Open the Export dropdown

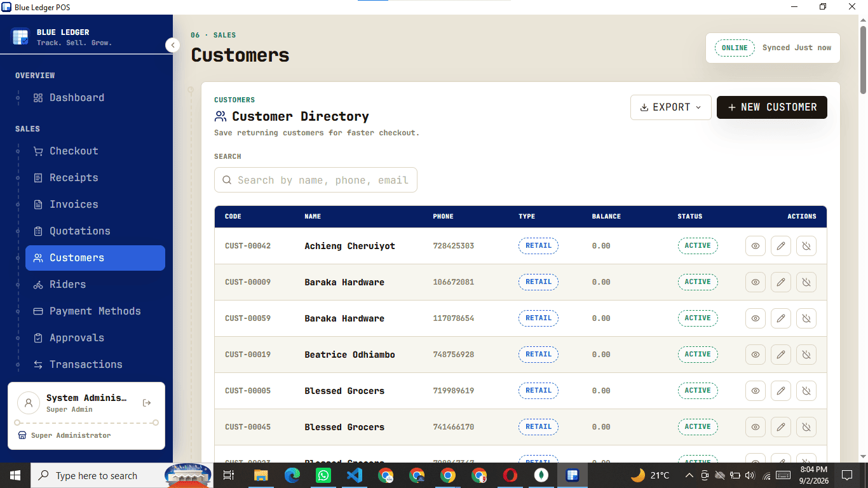pos(671,107)
